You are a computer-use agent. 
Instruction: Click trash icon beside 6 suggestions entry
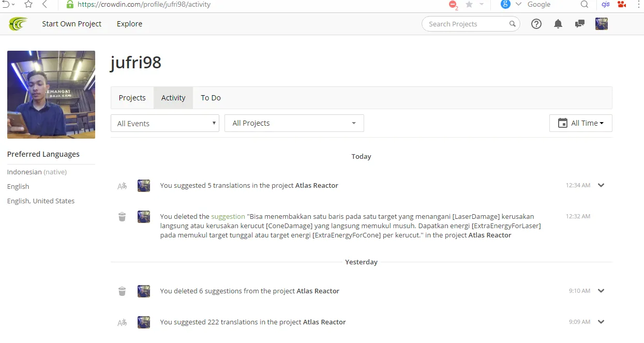(122, 291)
